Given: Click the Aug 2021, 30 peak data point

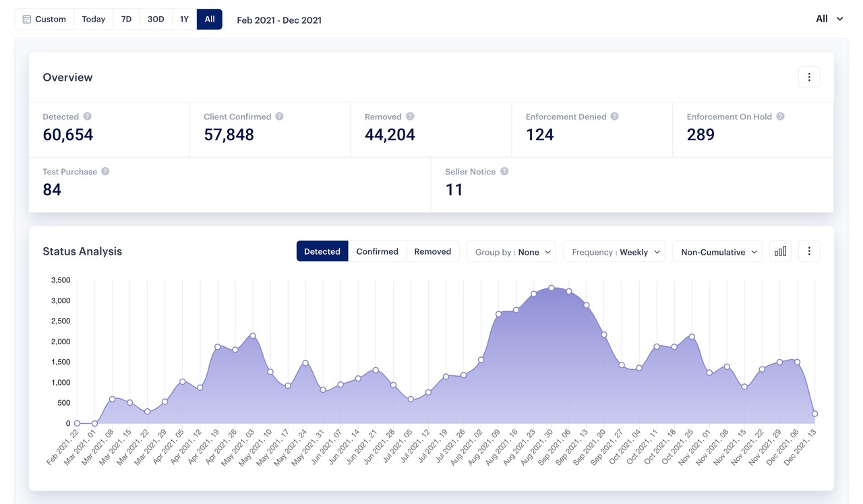Looking at the screenshot, I should tap(552, 288).
